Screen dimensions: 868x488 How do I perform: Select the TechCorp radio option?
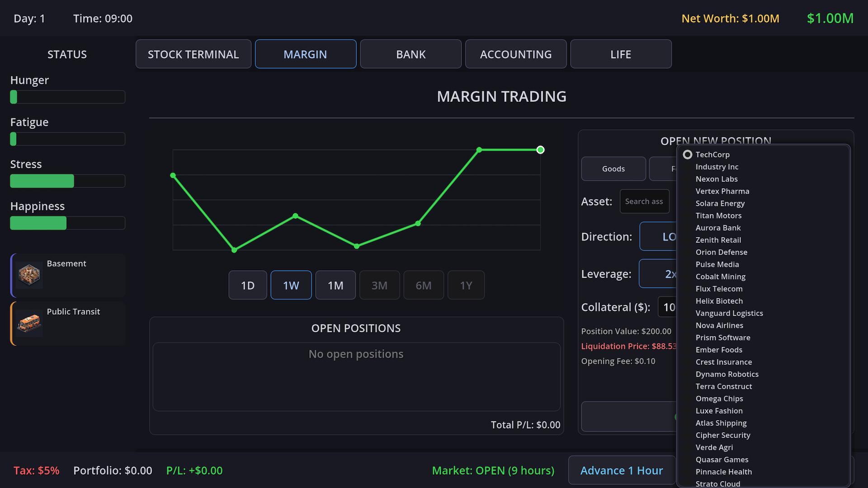point(688,155)
